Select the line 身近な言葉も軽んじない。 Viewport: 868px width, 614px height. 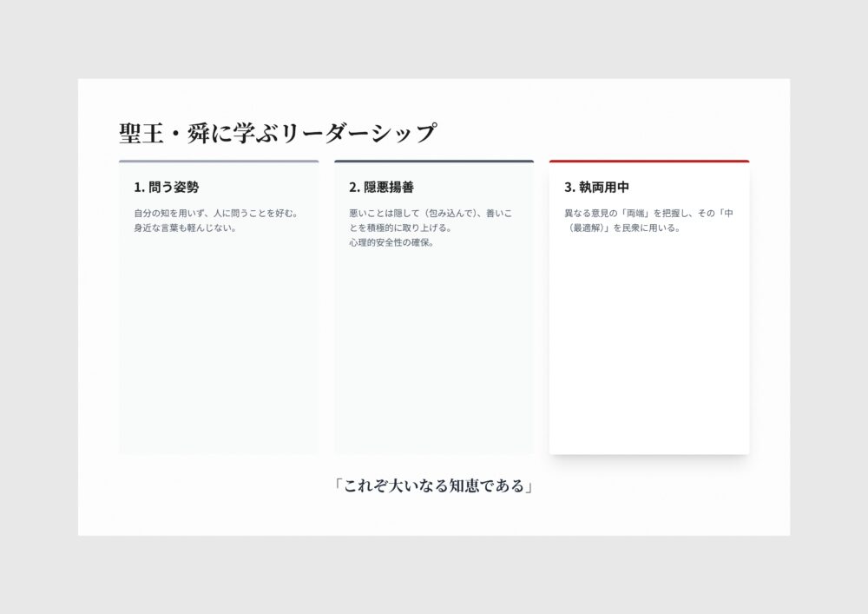coord(185,228)
